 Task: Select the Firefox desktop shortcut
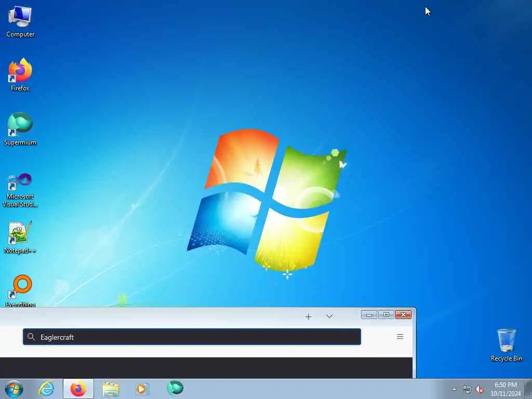coord(20,75)
